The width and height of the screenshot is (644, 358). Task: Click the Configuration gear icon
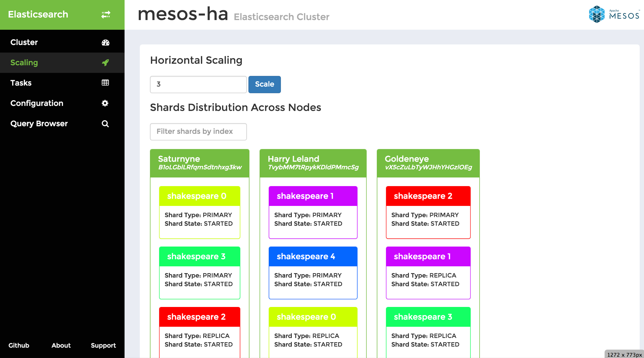point(105,103)
